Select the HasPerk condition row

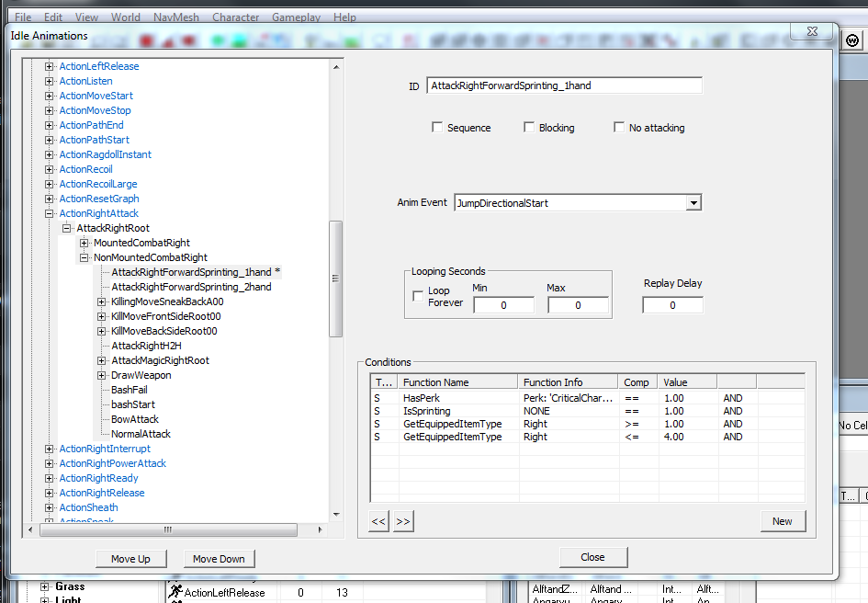point(587,398)
